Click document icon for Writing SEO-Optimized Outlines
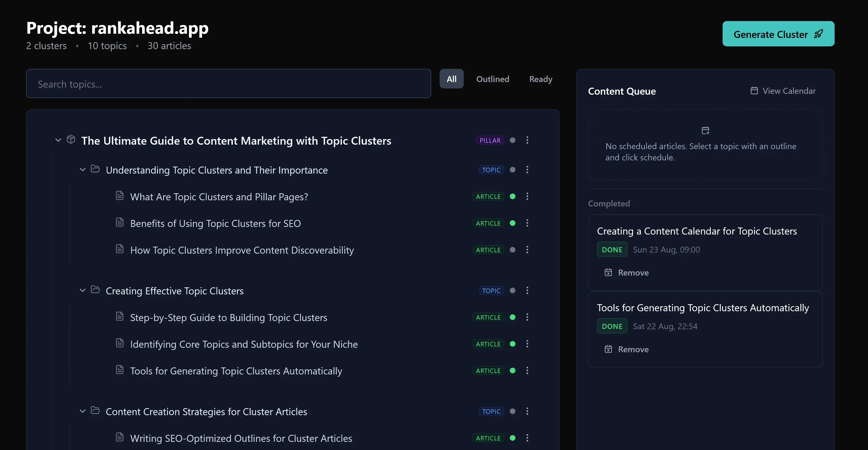 (x=120, y=437)
